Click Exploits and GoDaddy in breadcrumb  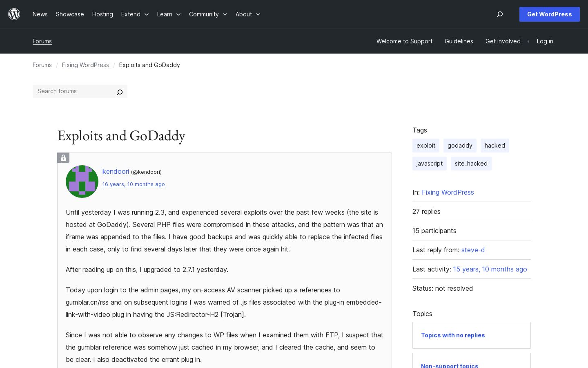149,65
